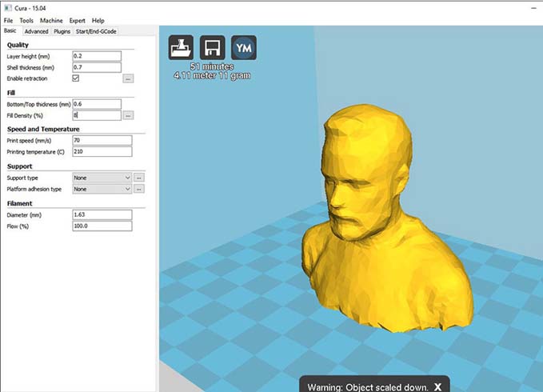Viewport: 543px width, 392px height.
Task: Click the Fill Density input field
Action: point(97,115)
